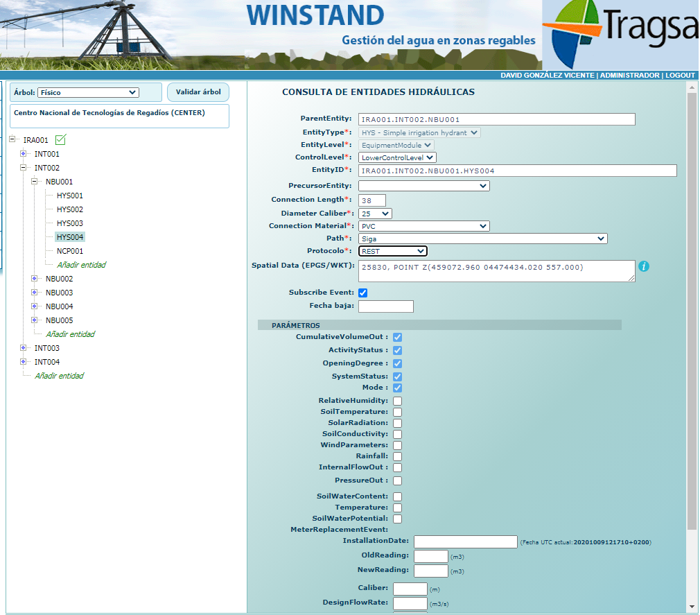Image resolution: width=700 pixels, height=615 pixels.
Task: Expand the INT001 tree node
Action: tap(23, 153)
